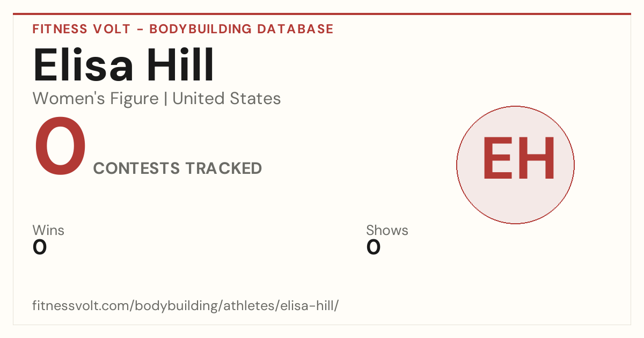The width and height of the screenshot is (644, 338).
Task: Click the pipe separator after Women's Figure
Action: pyautogui.click(x=165, y=99)
